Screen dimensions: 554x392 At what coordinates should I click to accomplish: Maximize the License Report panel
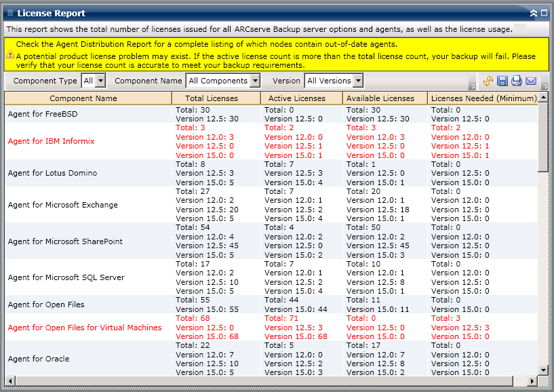pos(545,13)
